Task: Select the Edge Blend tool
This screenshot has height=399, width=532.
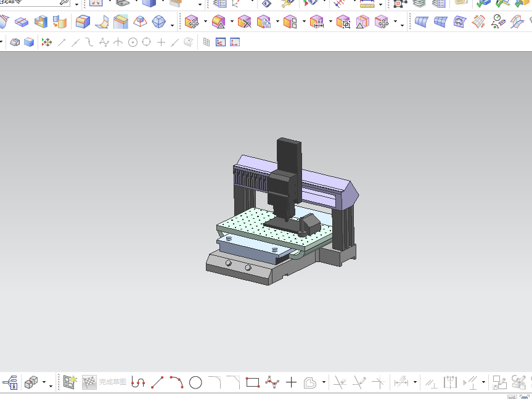Action: pyautogui.click(x=83, y=22)
